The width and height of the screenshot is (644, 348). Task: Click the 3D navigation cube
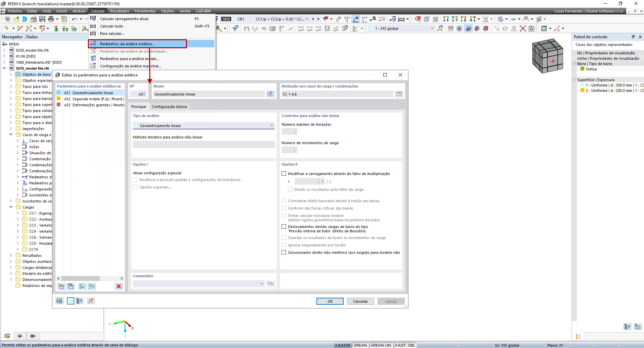(547, 56)
